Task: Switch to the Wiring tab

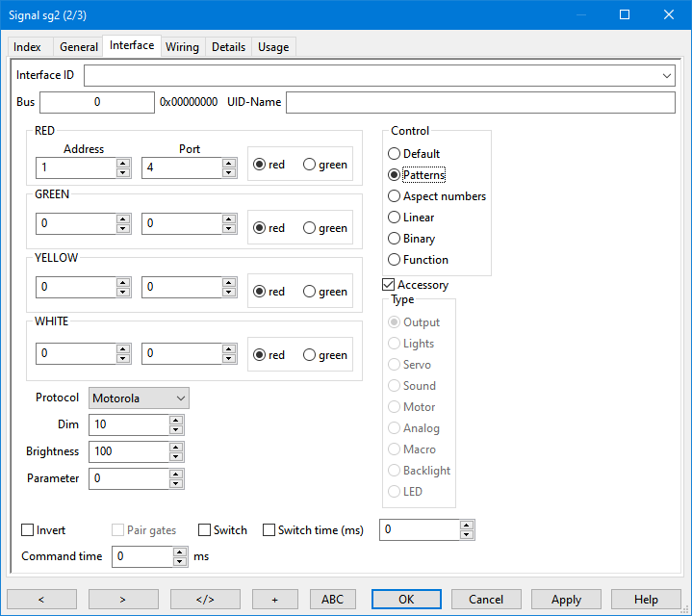Action: pyautogui.click(x=182, y=47)
